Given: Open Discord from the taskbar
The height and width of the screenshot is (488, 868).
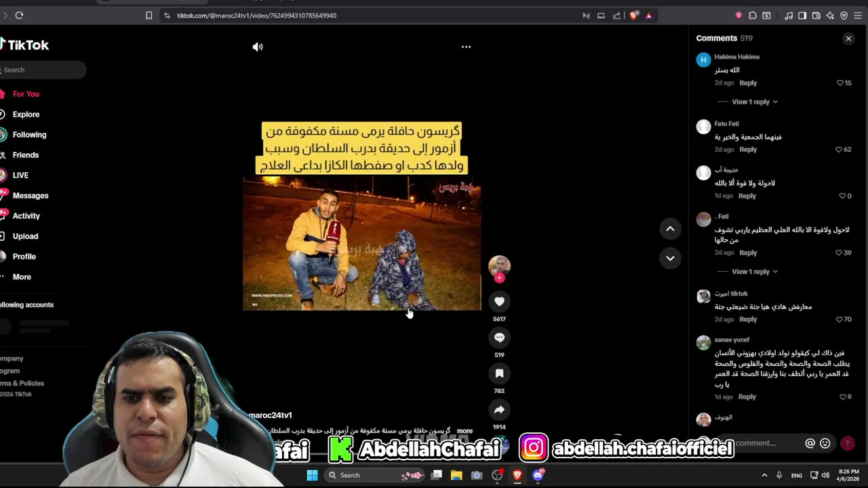Looking at the screenshot, I should 538,475.
